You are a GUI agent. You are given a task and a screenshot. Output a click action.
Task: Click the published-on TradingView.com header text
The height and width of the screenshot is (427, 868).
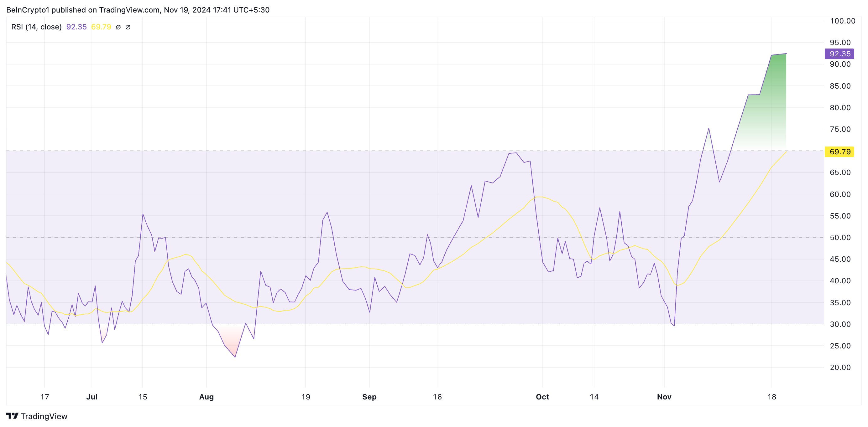(x=138, y=10)
